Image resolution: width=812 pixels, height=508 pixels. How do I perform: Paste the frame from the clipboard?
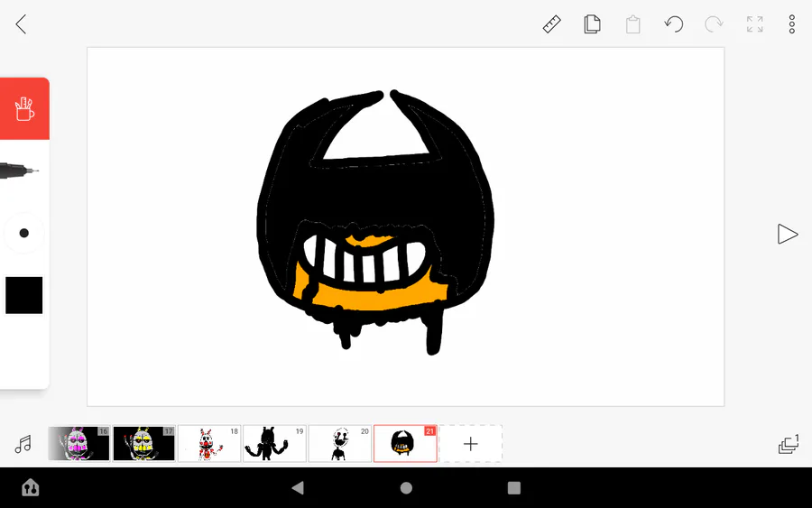point(632,24)
